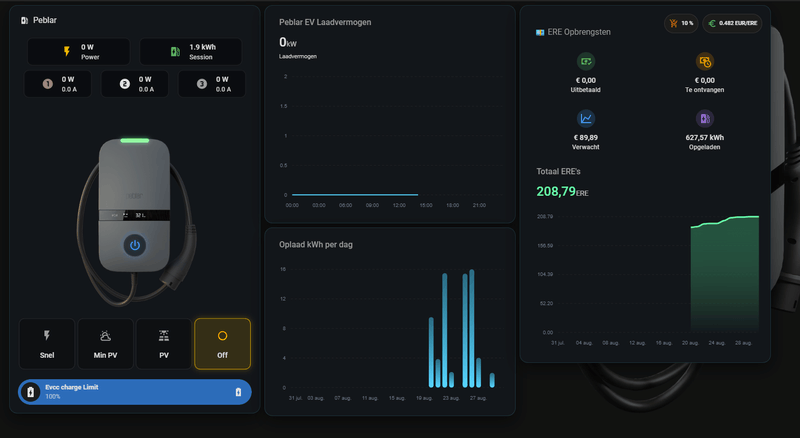Click the € 89,89 Verwacht value
The width and height of the screenshot is (800, 438).
(586, 137)
